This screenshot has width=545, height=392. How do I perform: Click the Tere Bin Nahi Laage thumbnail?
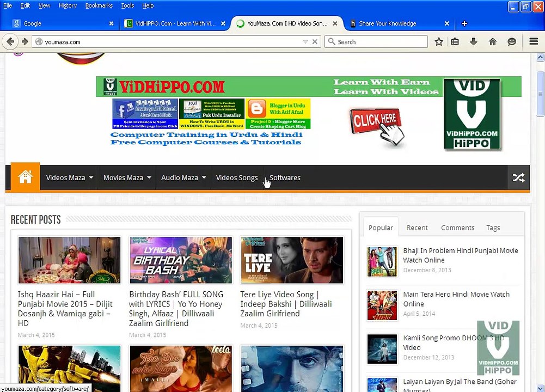[x=181, y=369]
